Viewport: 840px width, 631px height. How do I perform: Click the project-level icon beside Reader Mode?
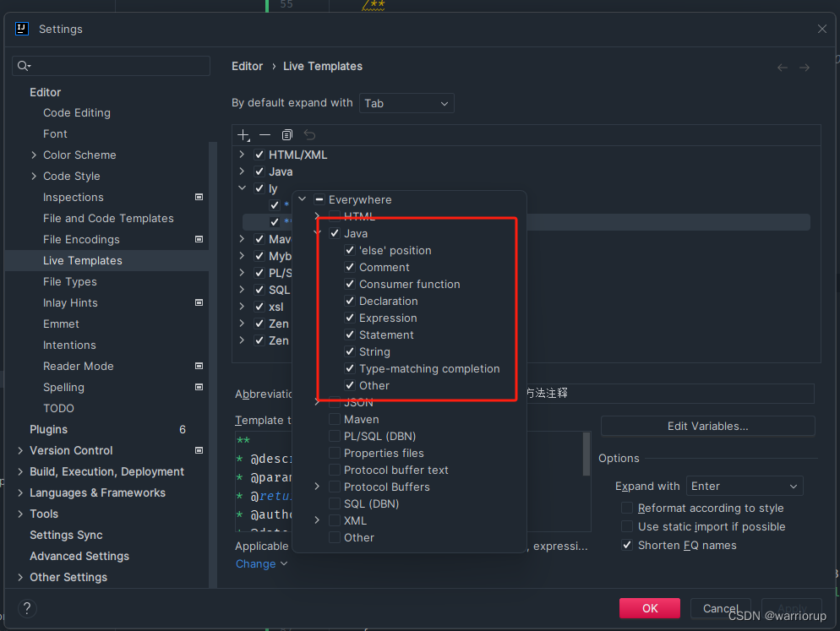coord(199,366)
